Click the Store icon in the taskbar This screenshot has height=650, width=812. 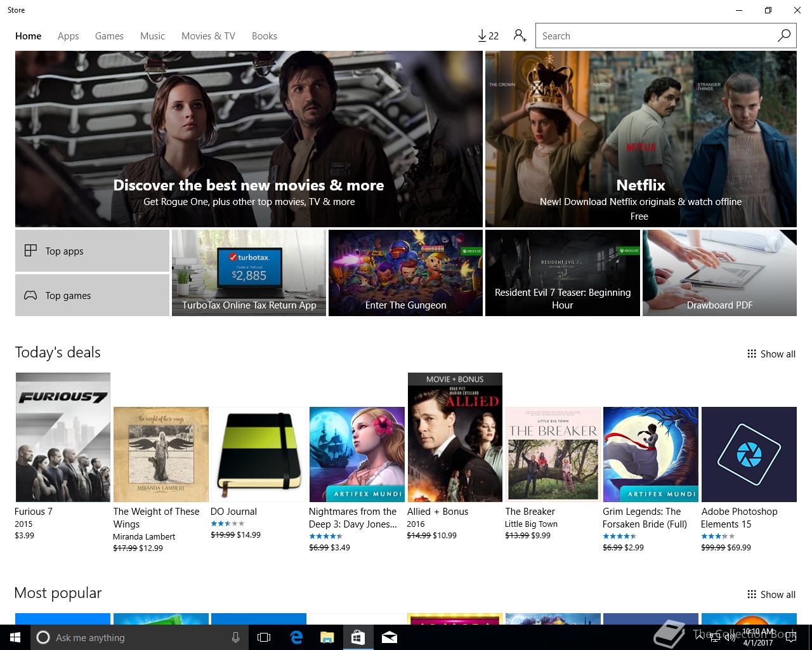(358, 637)
